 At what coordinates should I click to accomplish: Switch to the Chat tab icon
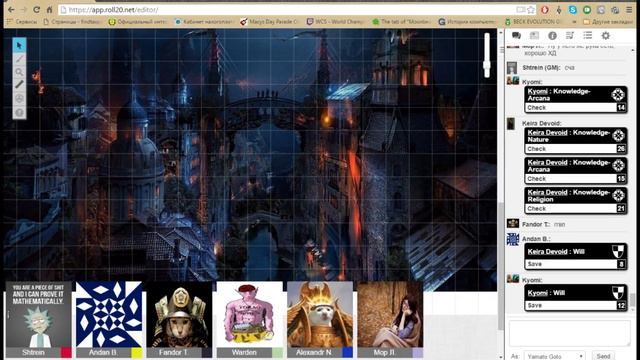point(516,36)
